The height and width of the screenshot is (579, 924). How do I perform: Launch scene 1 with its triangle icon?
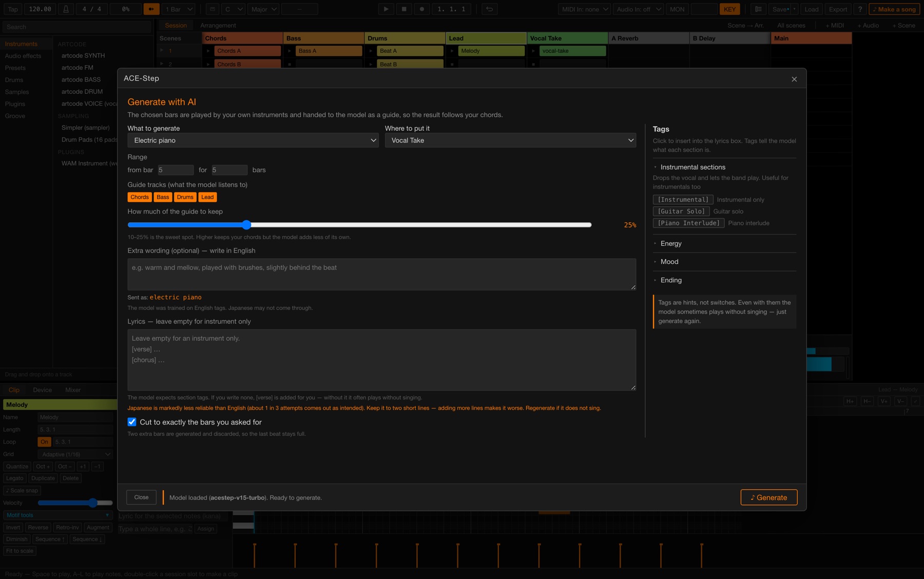tap(162, 50)
